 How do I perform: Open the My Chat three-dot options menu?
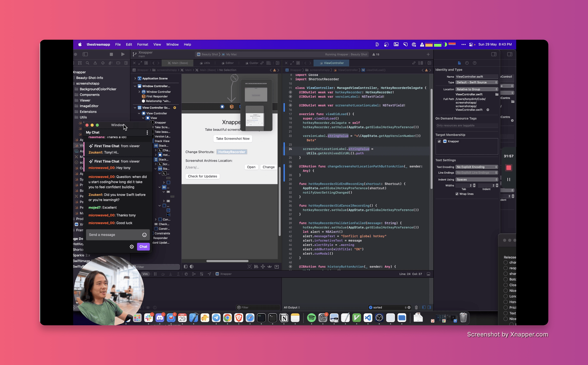pos(147,132)
